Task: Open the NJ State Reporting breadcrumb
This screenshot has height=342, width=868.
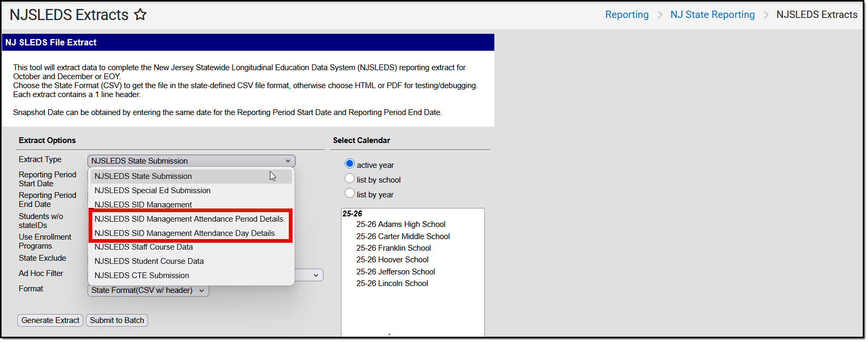Action: (x=713, y=15)
